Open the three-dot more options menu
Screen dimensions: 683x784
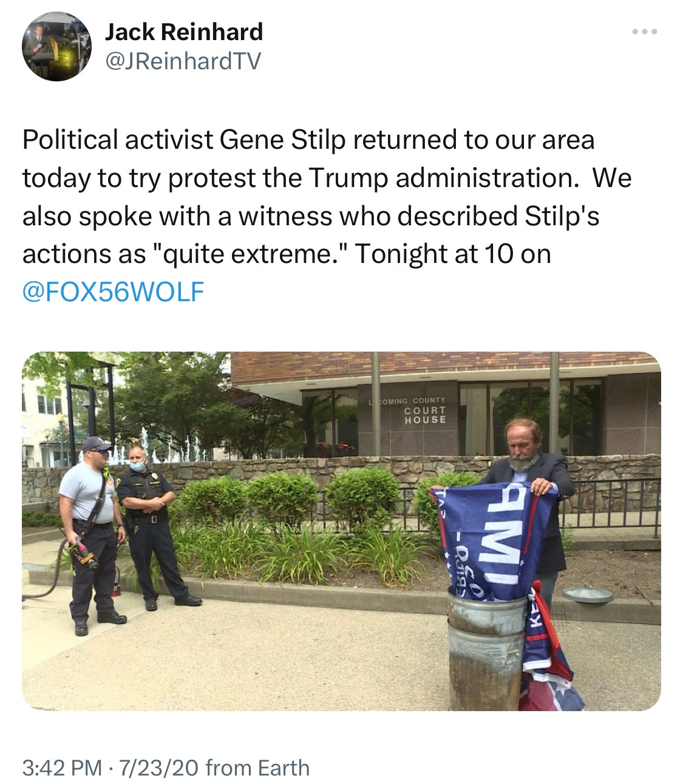644,32
